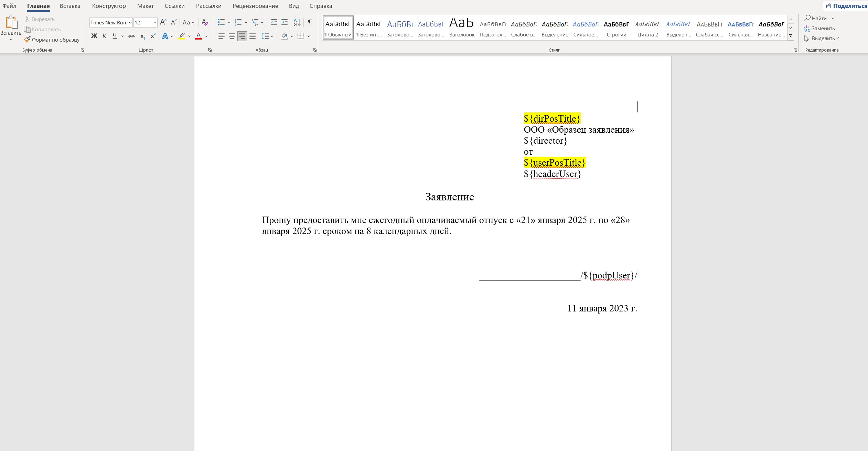This screenshot has width=868, height=451.
Task: Toggle Bold (Ж) formatting
Action: 94,36
